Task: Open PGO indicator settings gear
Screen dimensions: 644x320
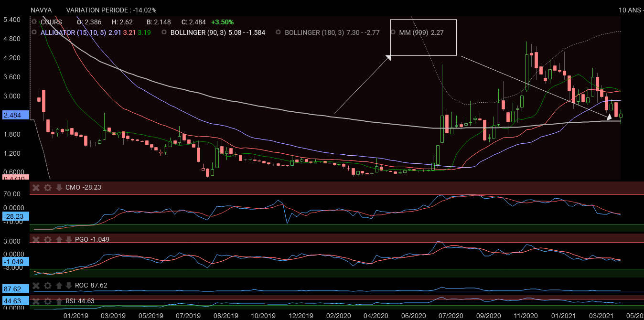Action: pyautogui.click(x=47, y=239)
